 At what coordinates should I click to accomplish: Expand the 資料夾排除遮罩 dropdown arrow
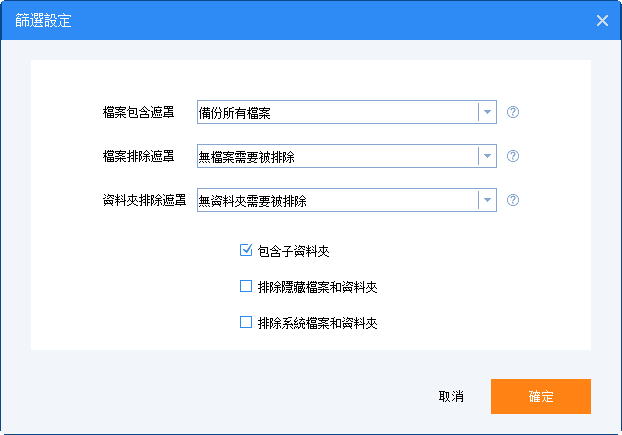(487, 200)
